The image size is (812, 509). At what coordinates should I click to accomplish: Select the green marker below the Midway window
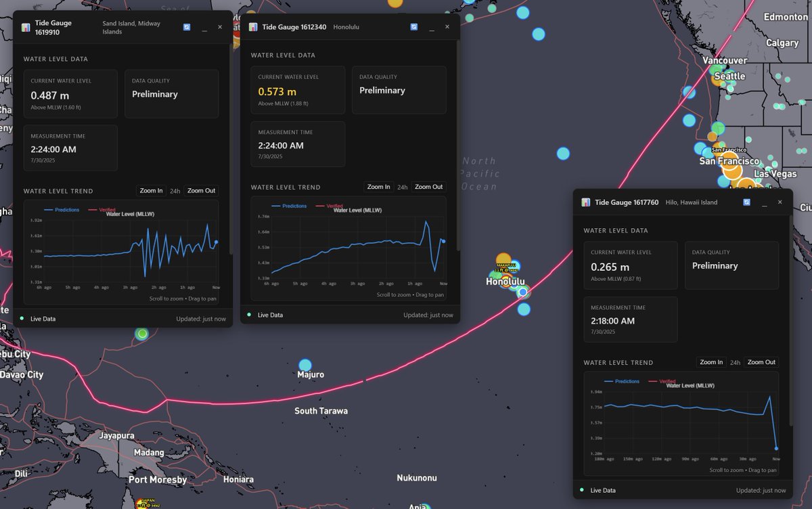[141, 334]
